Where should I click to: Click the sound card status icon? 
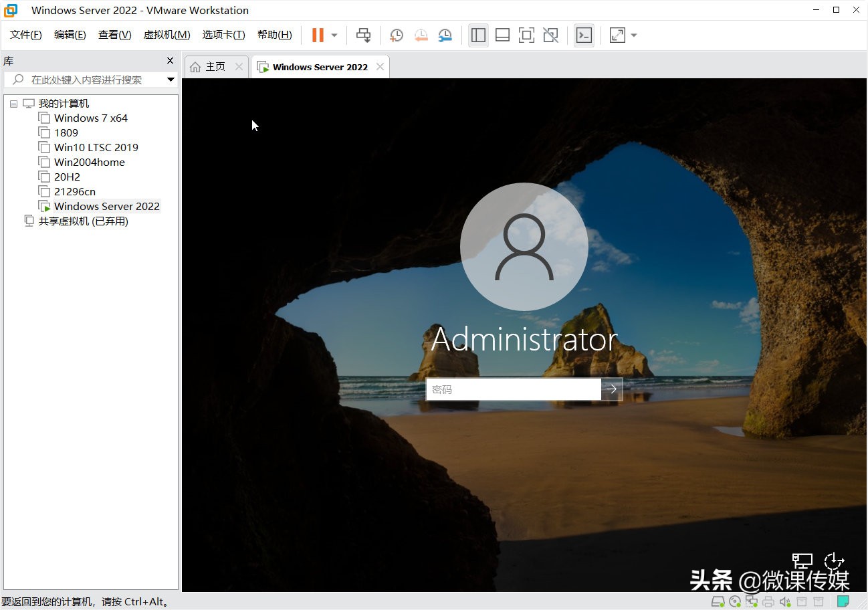pyautogui.click(x=785, y=601)
